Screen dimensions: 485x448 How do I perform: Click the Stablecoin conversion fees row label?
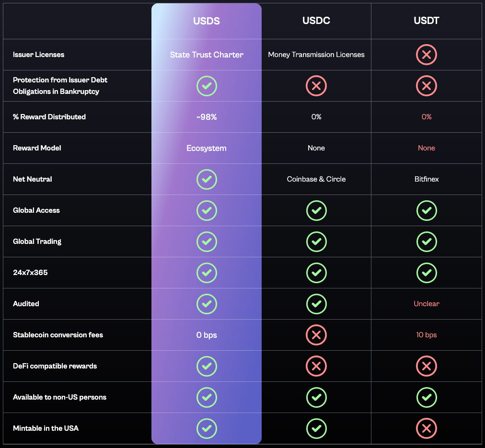(x=58, y=335)
